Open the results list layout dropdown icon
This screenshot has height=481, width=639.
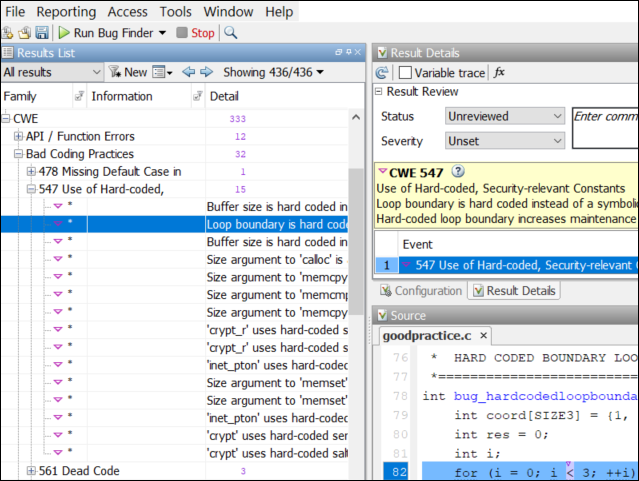(x=163, y=72)
